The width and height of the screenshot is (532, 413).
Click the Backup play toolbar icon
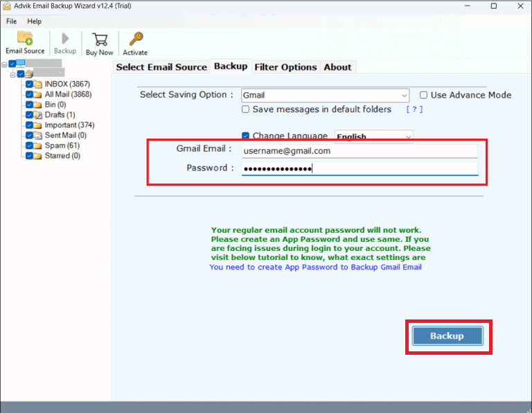[x=65, y=38]
